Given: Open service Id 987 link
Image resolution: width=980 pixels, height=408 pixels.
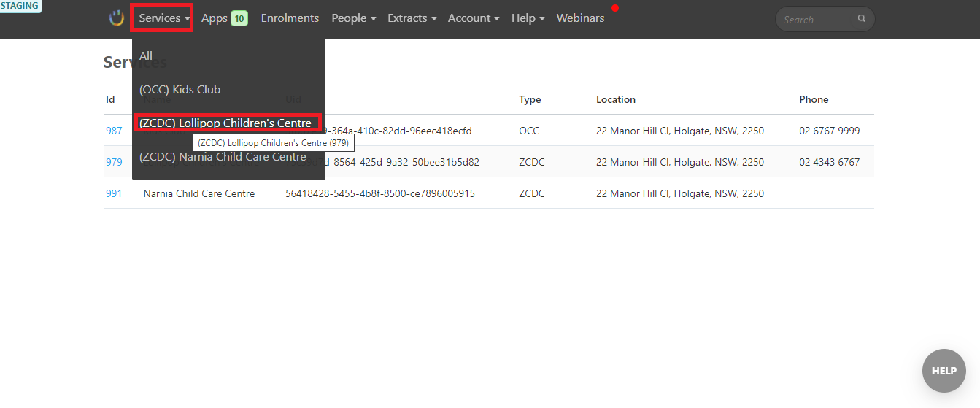Looking at the screenshot, I should (114, 131).
